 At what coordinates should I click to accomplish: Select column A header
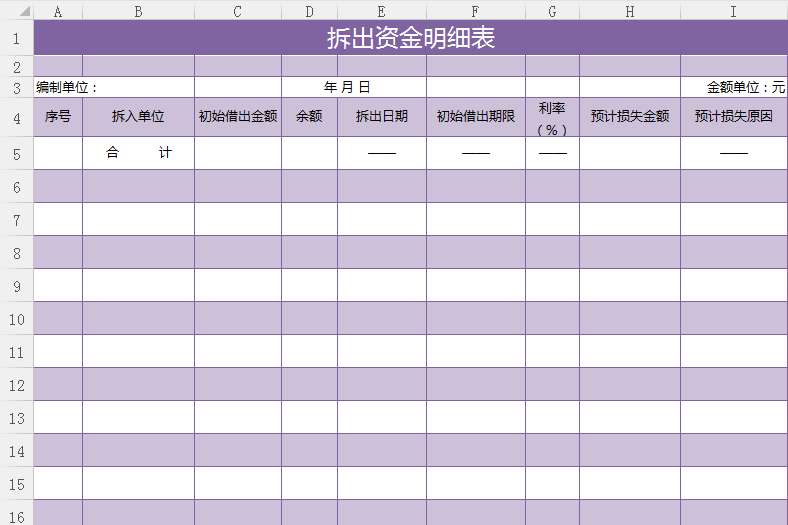[x=58, y=11]
